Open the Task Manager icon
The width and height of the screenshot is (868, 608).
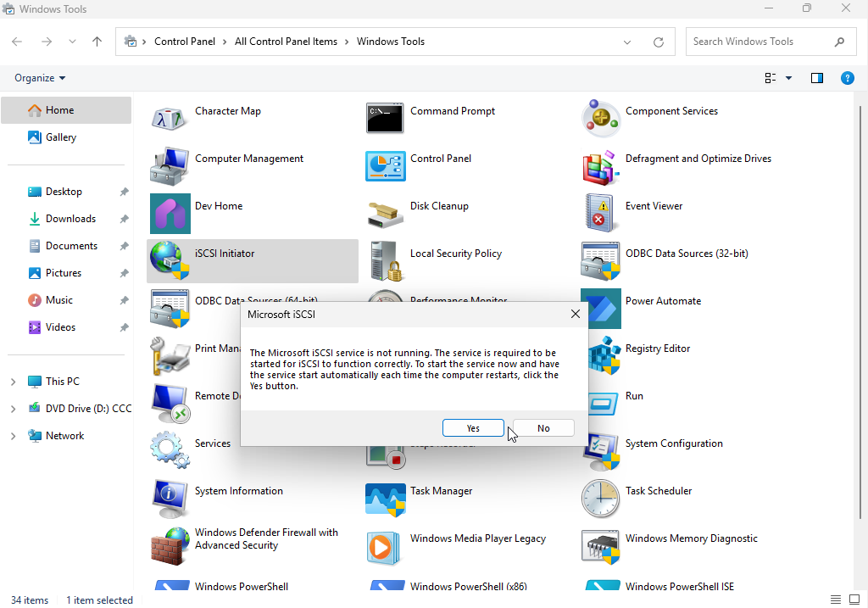click(385, 498)
